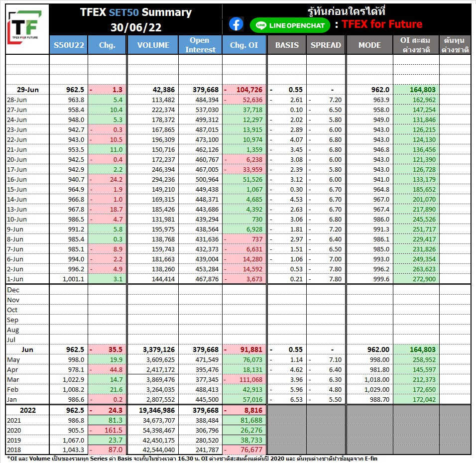Click the 17-Jun row label
Viewport: 476px width, 463px height.
(17, 170)
